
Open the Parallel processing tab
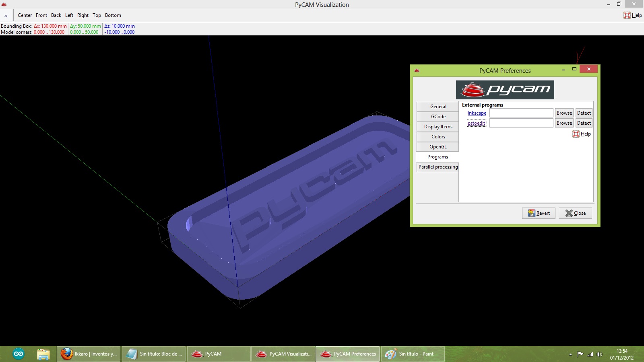click(x=438, y=167)
